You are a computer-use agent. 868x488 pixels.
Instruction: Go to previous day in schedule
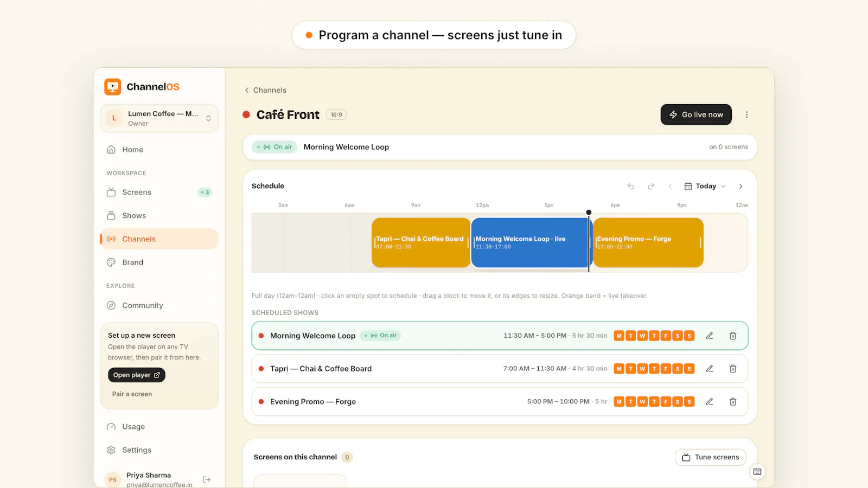pos(670,187)
